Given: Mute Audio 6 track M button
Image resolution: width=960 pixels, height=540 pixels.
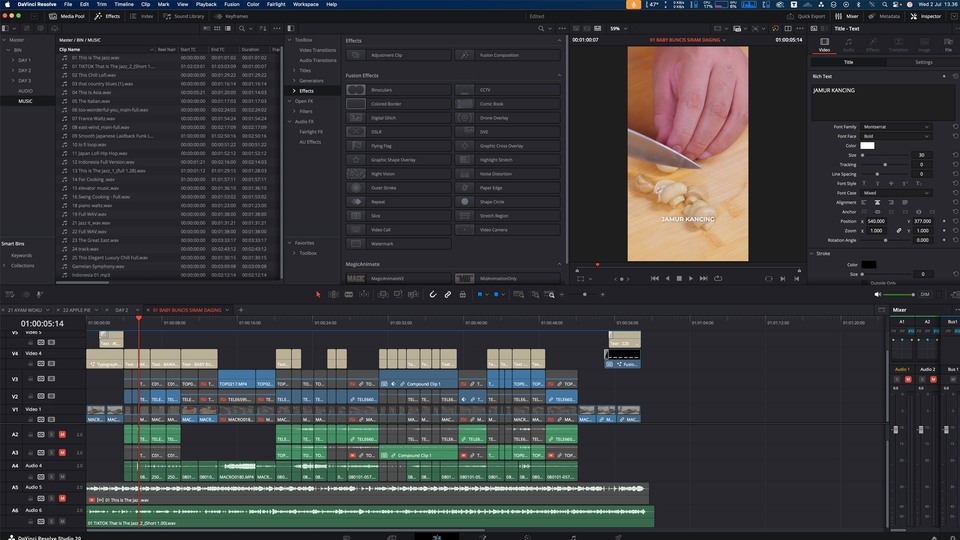Looking at the screenshot, I should 62,522.
